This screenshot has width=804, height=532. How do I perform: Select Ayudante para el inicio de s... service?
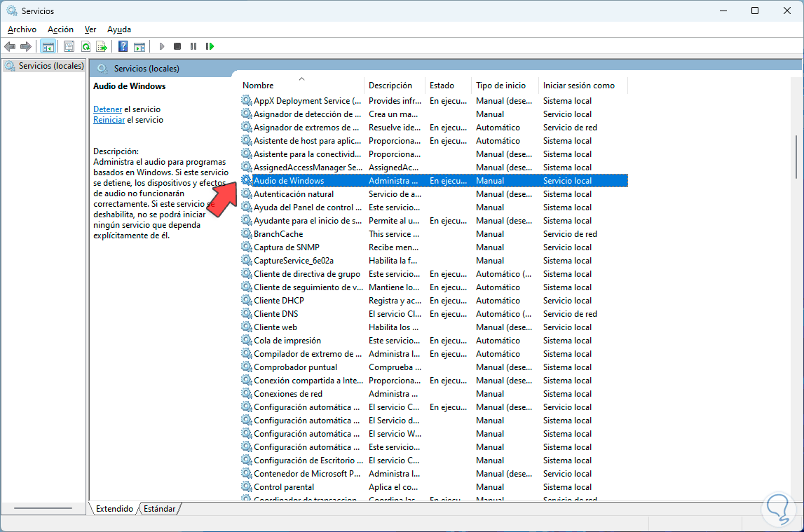[x=435, y=220]
